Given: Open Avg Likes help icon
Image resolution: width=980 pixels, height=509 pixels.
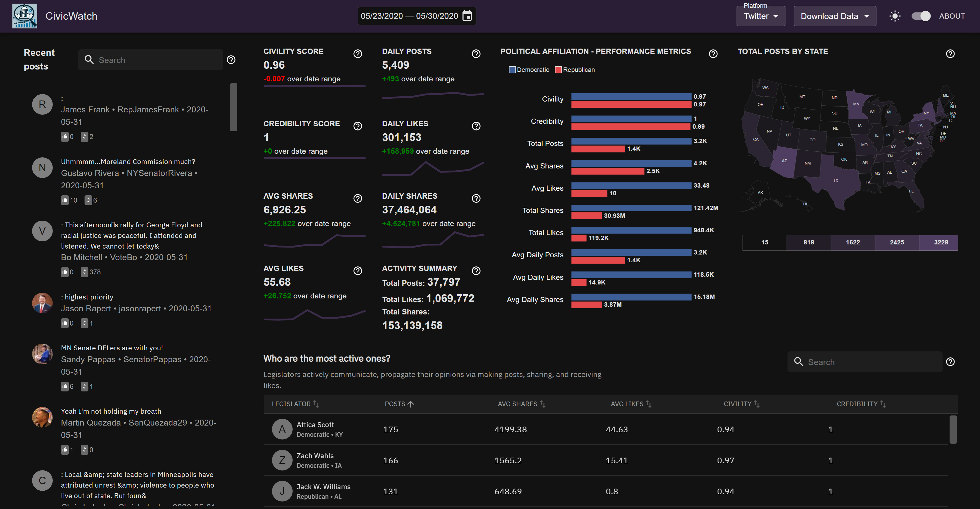Looking at the screenshot, I should [x=358, y=271].
